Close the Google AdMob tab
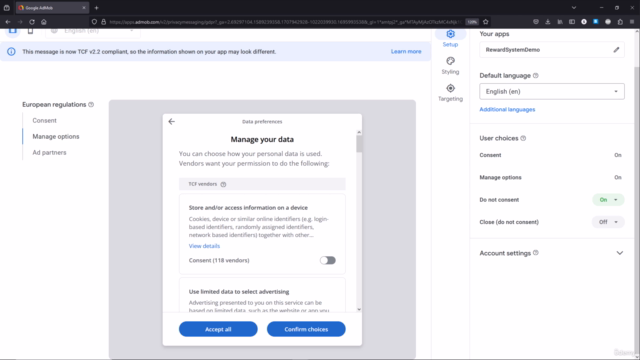Screen dimensions: 640x360 click(84, 8)
